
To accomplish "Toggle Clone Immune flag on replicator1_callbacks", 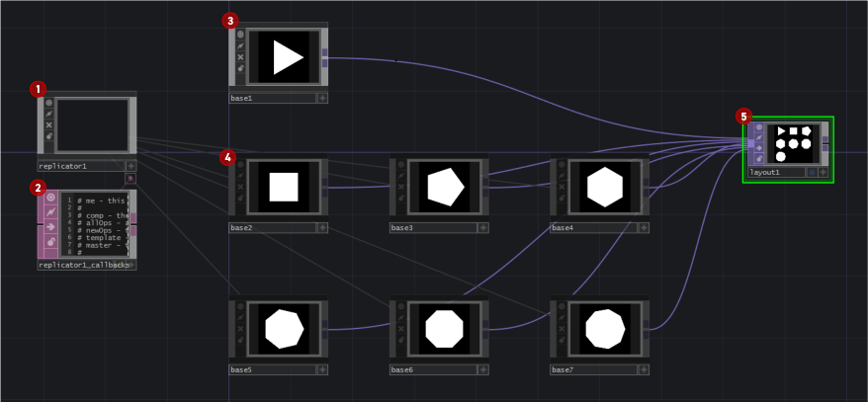I will click(x=51, y=211).
